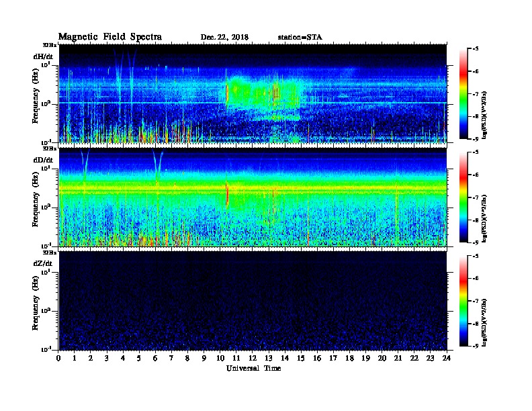Click the hour 15 tick label
Image resolution: width=532 pixels, height=411 pixels.
click(x=301, y=359)
